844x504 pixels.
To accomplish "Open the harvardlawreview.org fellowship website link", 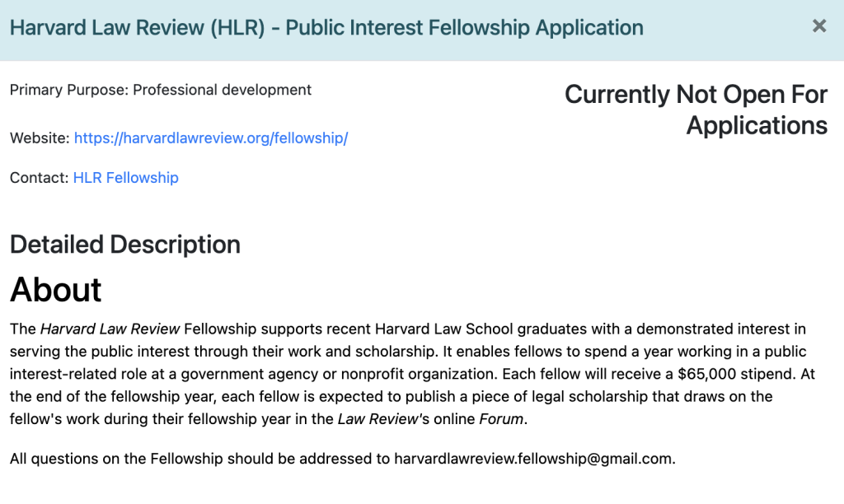I will [211, 138].
